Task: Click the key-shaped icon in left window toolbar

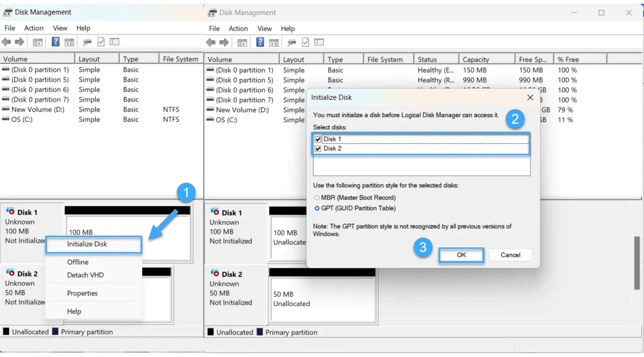Action: point(87,42)
